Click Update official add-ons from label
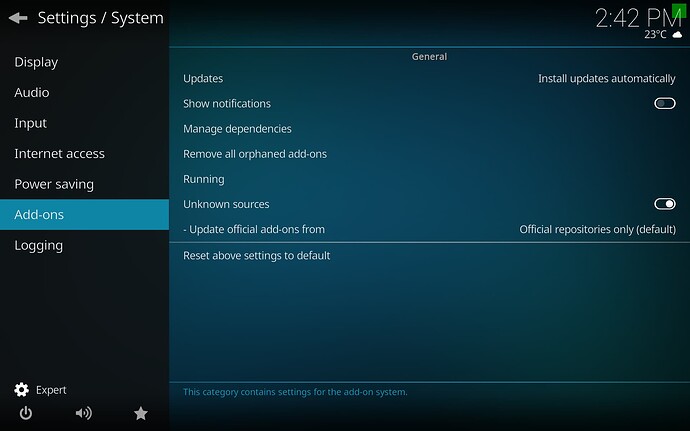690x431 pixels. pos(254,229)
